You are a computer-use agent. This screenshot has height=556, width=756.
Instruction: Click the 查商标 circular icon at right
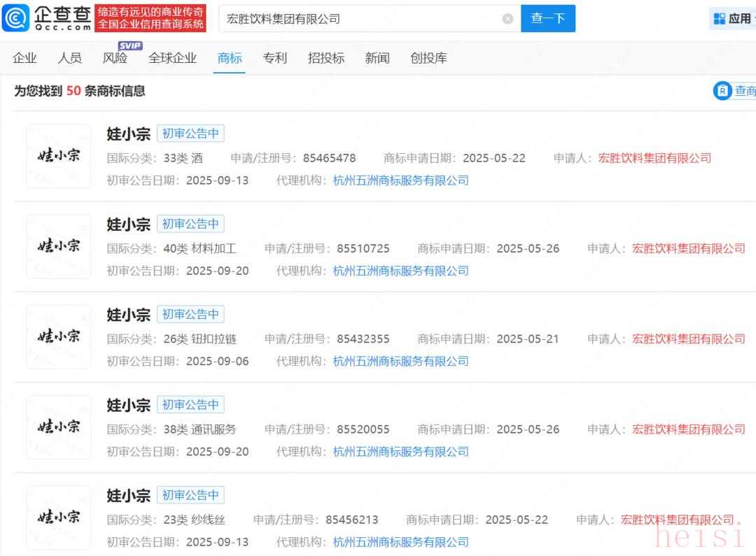click(722, 91)
